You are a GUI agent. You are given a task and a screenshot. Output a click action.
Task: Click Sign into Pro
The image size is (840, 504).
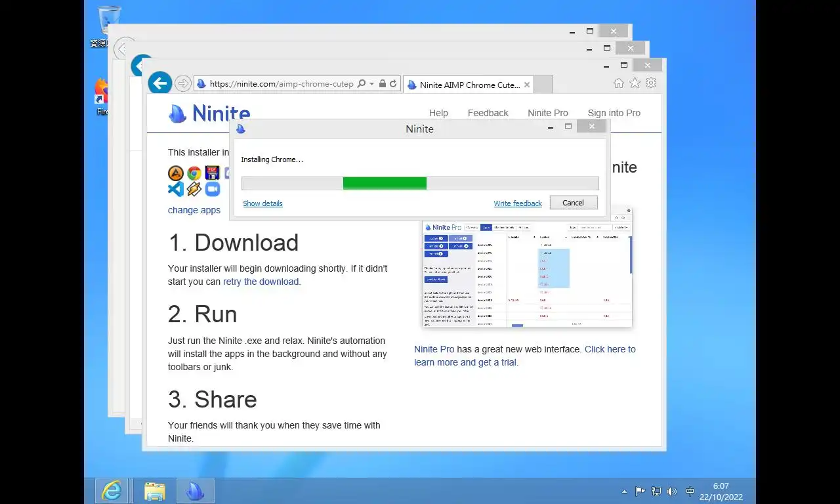(614, 113)
